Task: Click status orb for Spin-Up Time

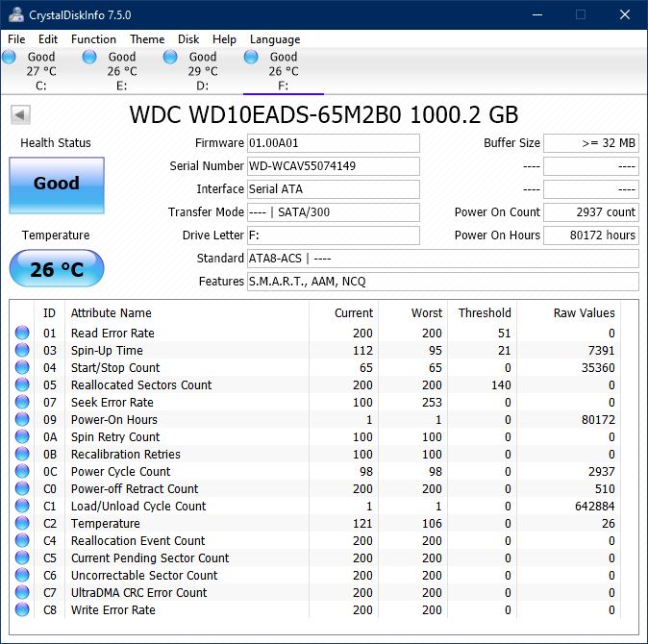Action: point(22,350)
